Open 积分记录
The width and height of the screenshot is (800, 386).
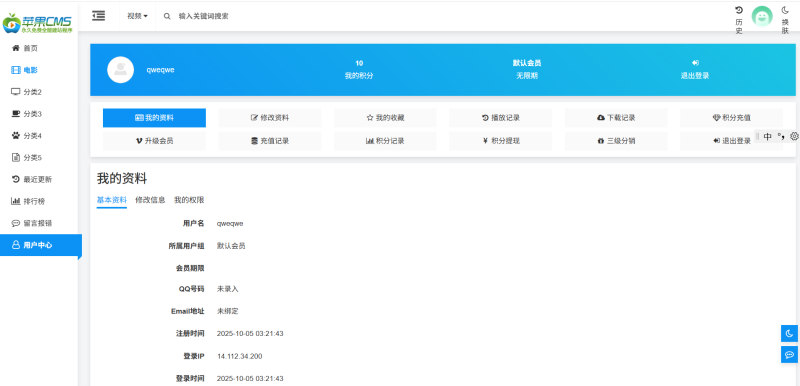385,141
